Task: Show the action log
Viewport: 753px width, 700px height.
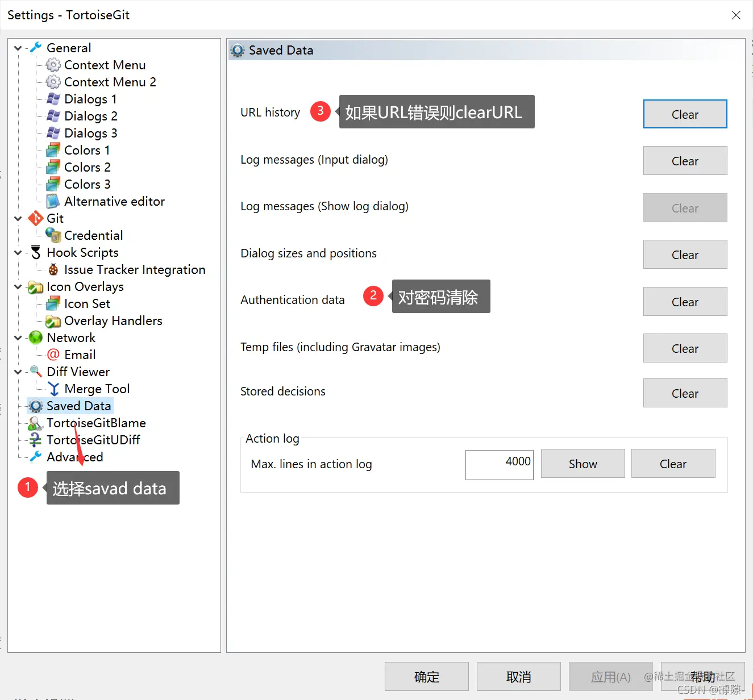Action: pos(583,464)
